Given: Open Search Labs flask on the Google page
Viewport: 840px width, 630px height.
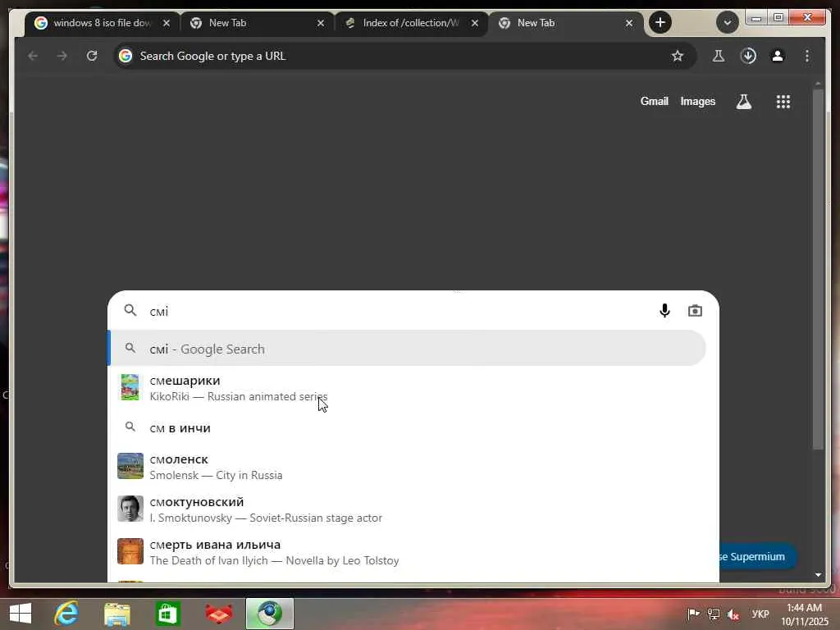Looking at the screenshot, I should click(x=743, y=101).
